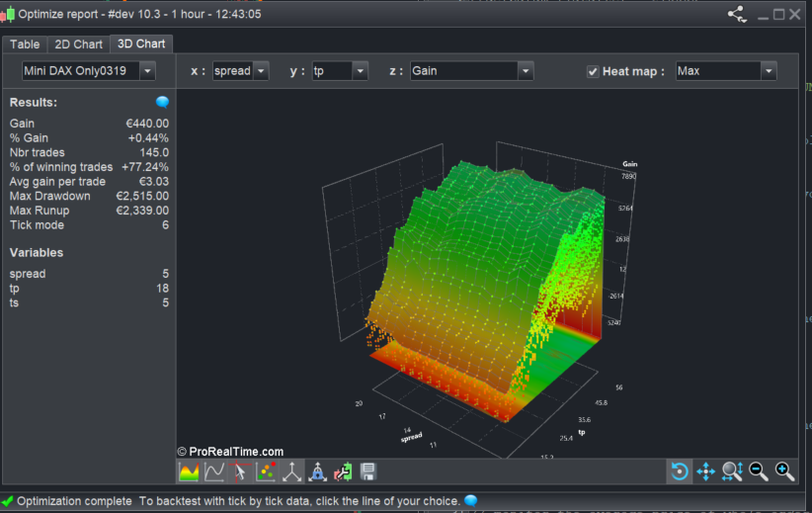Click the share icon in title bar
This screenshot has width=812, height=513.
tap(737, 14)
